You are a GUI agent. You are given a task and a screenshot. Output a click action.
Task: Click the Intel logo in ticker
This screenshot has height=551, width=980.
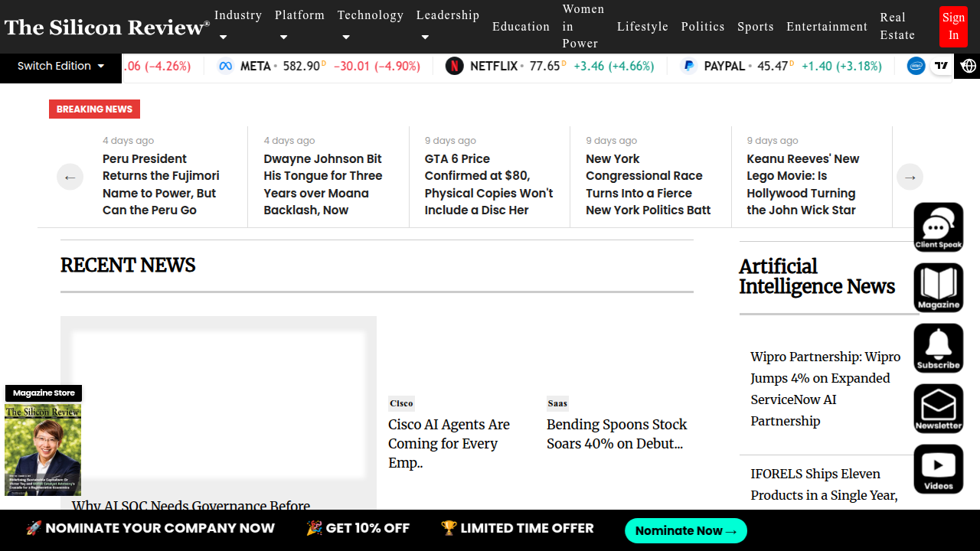click(916, 67)
